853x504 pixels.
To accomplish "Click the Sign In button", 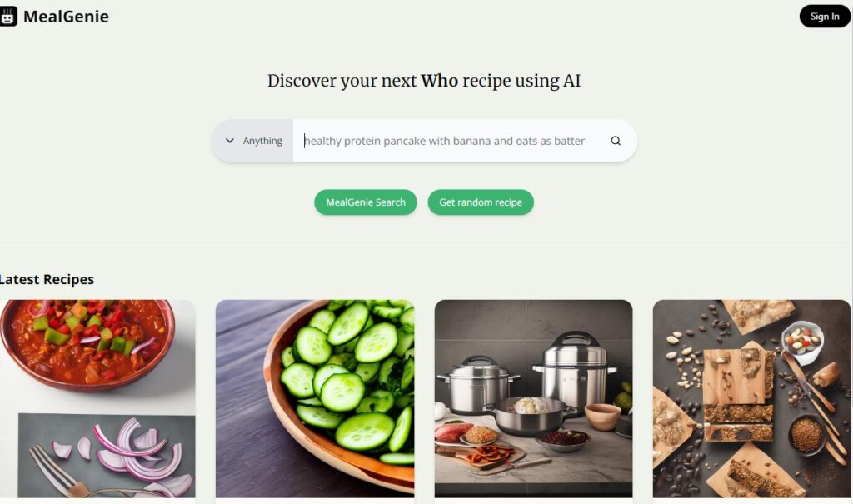I will point(825,17).
